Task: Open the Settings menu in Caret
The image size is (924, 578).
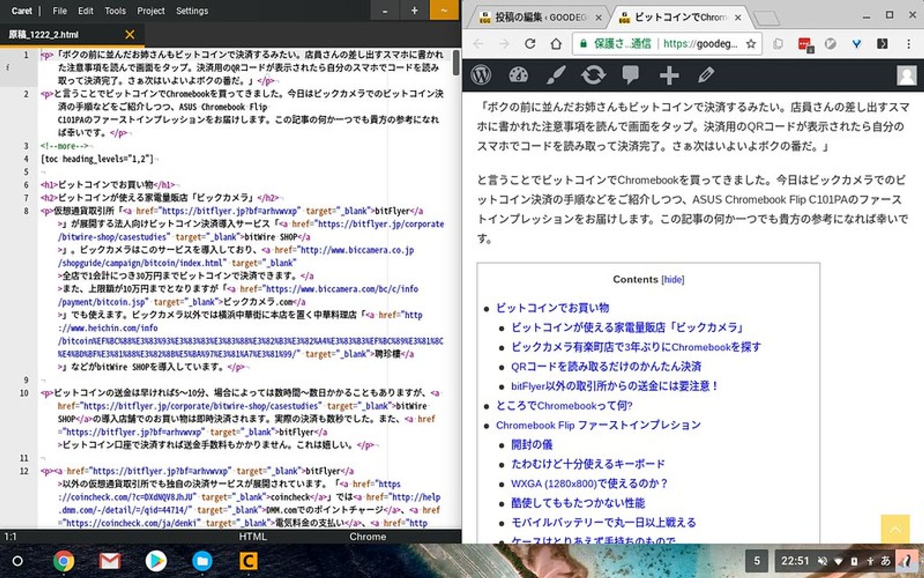Action: 192,10
